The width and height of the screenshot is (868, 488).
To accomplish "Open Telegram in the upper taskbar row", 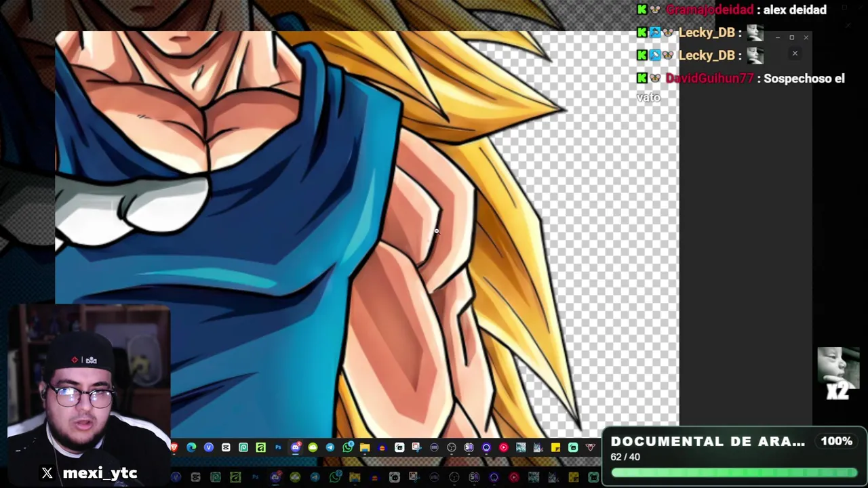I will point(330,447).
